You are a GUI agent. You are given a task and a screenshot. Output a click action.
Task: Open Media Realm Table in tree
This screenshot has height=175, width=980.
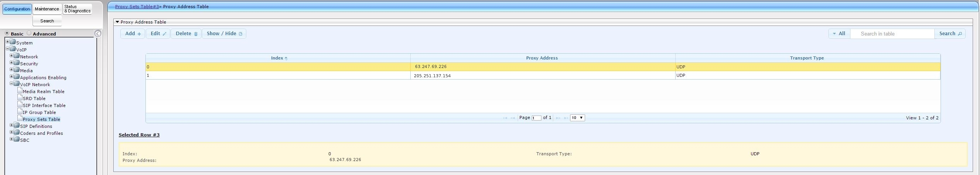pyautogui.click(x=44, y=92)
